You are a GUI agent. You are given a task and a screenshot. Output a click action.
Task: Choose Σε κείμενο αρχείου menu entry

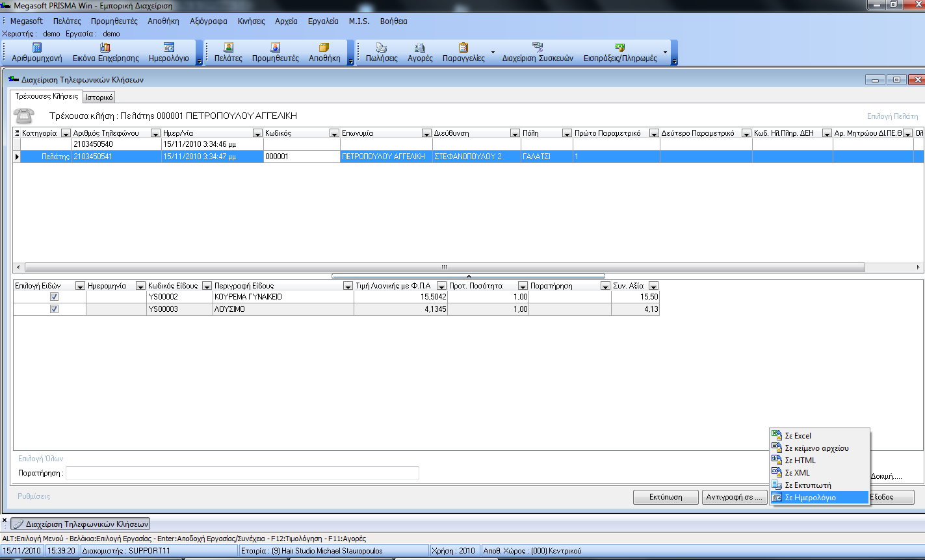(819, 448)
